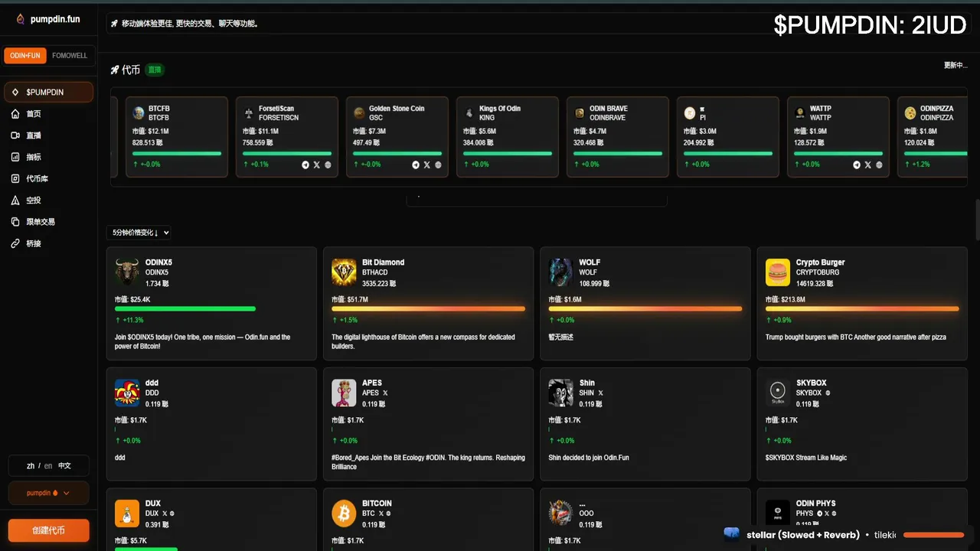Switch language to en

48,466
